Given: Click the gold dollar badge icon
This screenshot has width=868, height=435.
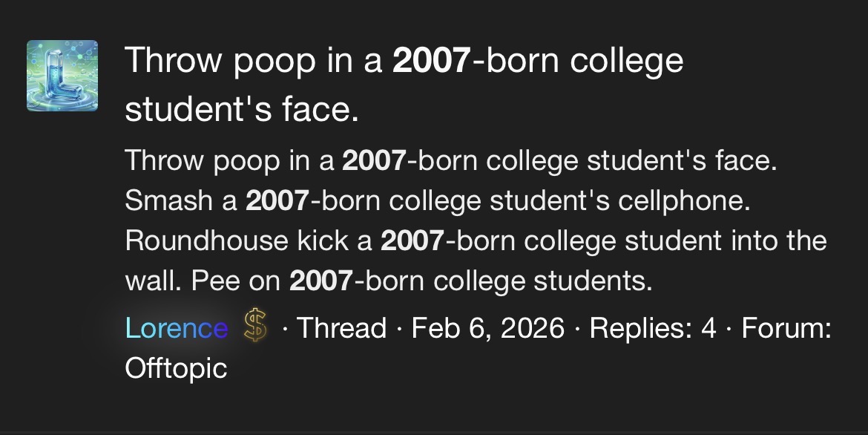Looking at the screenshot, I should pos(254,327).
